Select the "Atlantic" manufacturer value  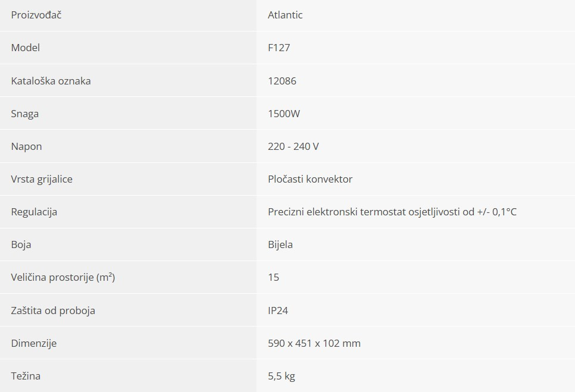tap(285, 15)
